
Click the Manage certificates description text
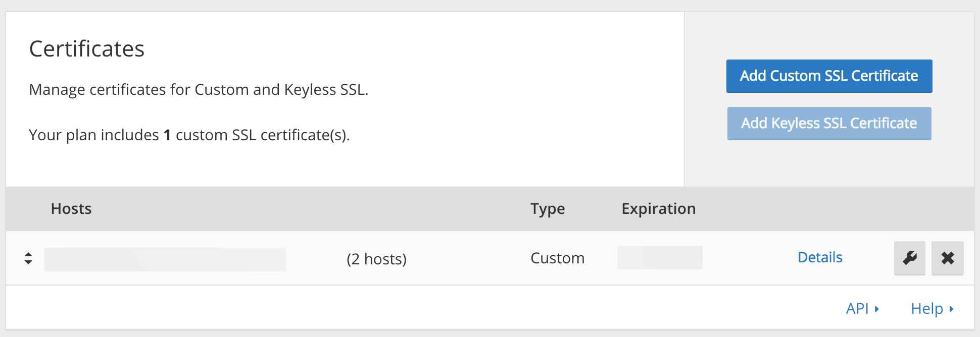coord(199,90)
